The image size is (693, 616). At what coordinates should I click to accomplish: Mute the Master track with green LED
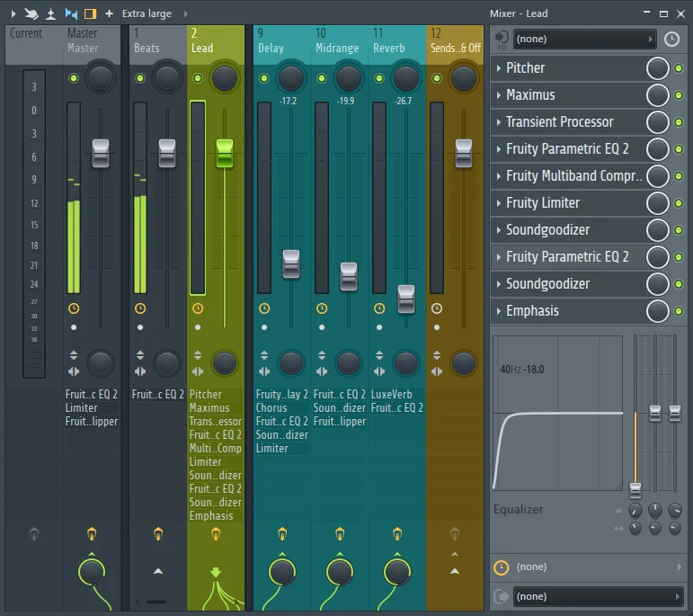click(x=74, y=78)
